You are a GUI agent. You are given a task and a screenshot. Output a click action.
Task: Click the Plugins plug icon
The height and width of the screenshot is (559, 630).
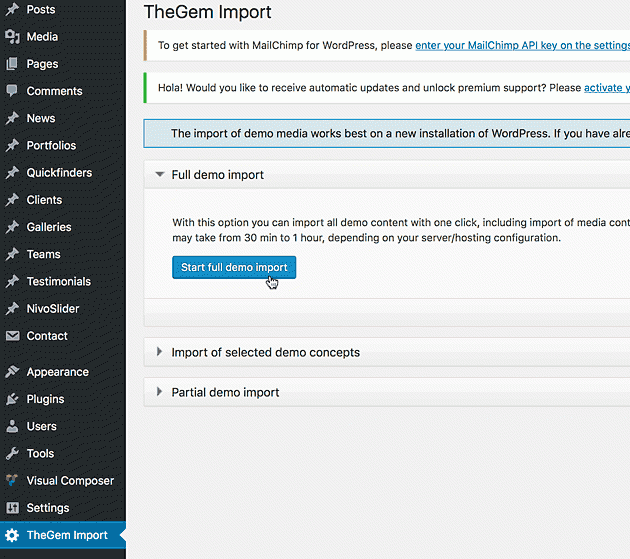[12, 399]
